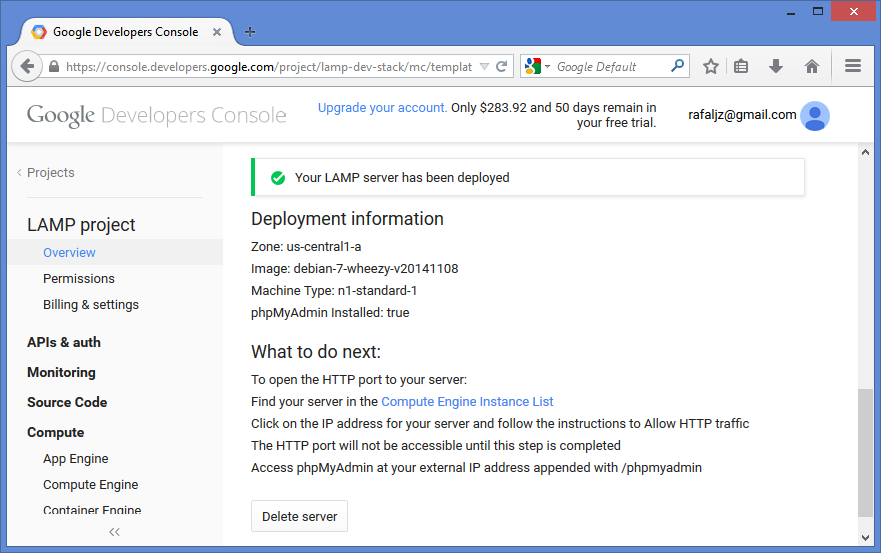Click the Machine Type: n1-standard-1 text
The width and height of the screenshot is (881, 553).
334,291
